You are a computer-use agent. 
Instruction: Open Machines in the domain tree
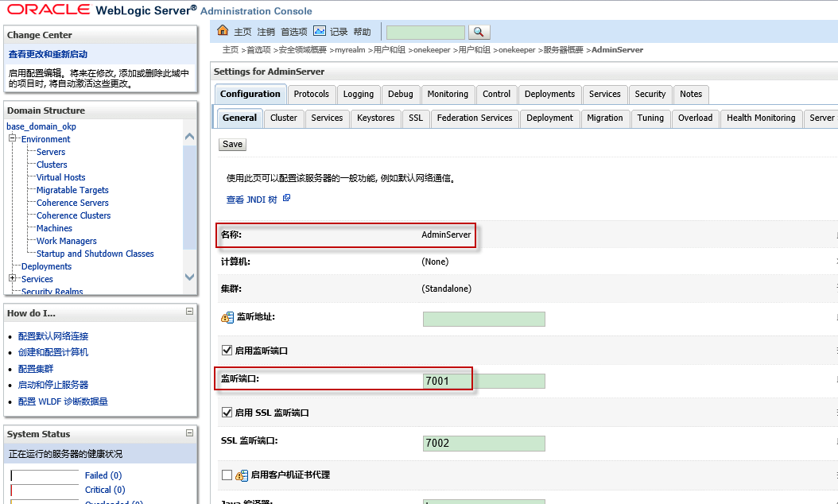[55, 228]
